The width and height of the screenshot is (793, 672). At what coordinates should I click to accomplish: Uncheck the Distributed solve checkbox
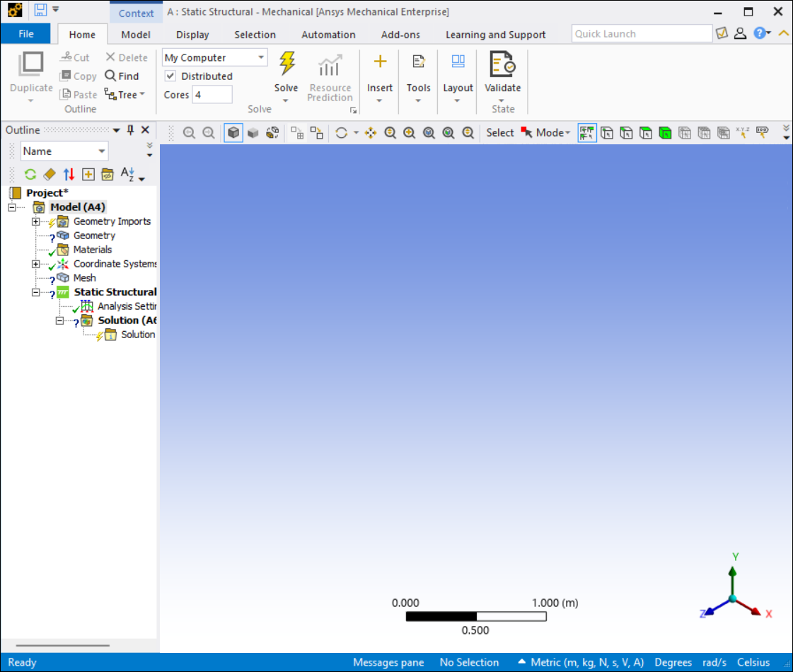170,76
